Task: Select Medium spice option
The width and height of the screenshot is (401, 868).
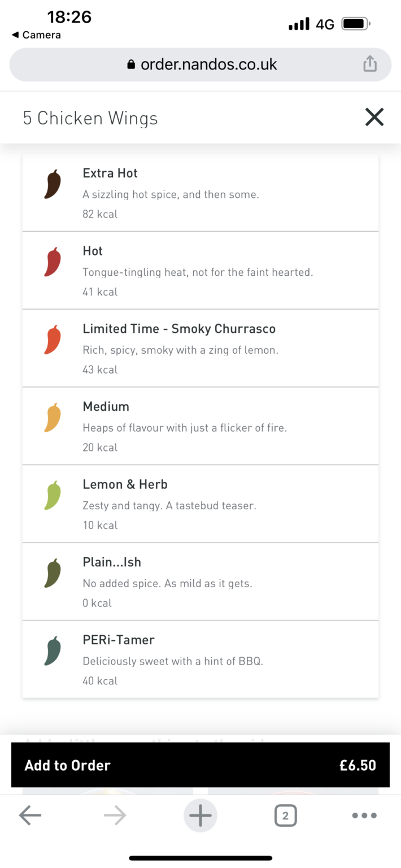Action: point(200,426)
